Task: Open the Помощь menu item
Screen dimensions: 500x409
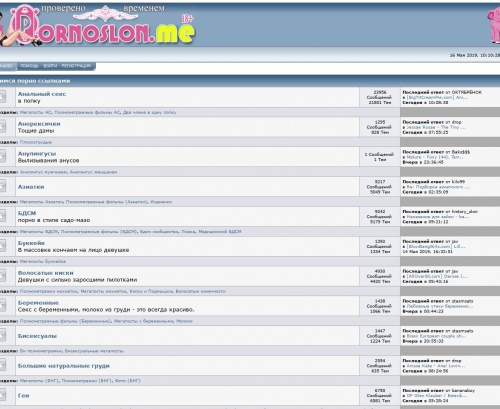Action: click(x=29, y=66)
